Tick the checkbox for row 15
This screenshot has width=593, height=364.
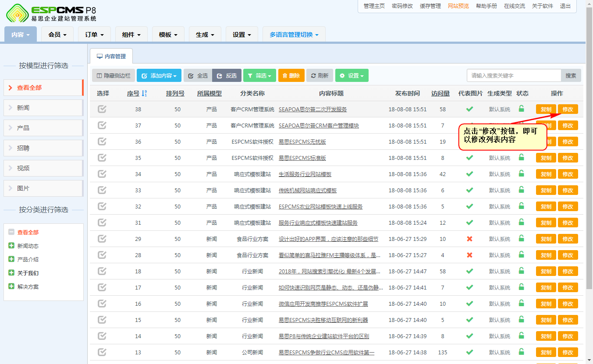102,320
